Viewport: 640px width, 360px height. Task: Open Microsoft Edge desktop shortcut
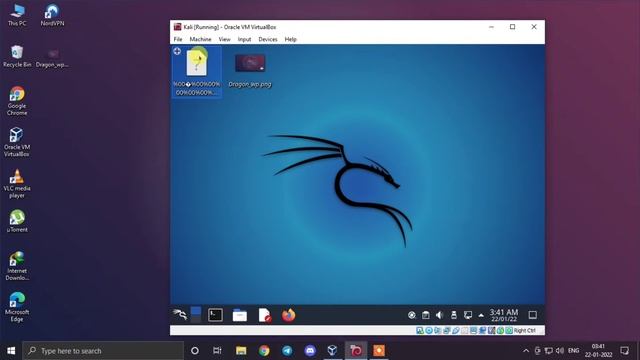(17, 307)
